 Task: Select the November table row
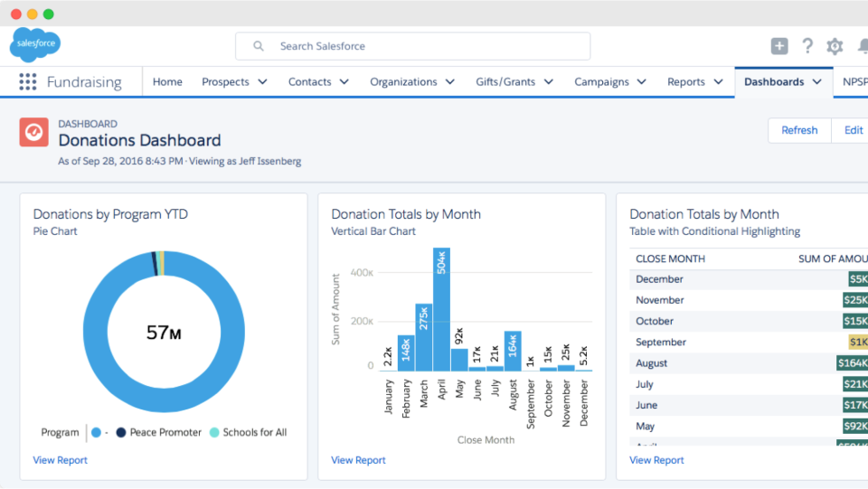[x=749, y=300]
